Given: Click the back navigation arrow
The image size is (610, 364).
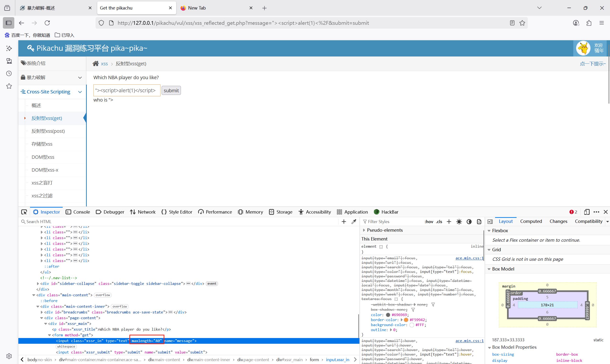Looking at the screenshot, I should coord(22,23).
